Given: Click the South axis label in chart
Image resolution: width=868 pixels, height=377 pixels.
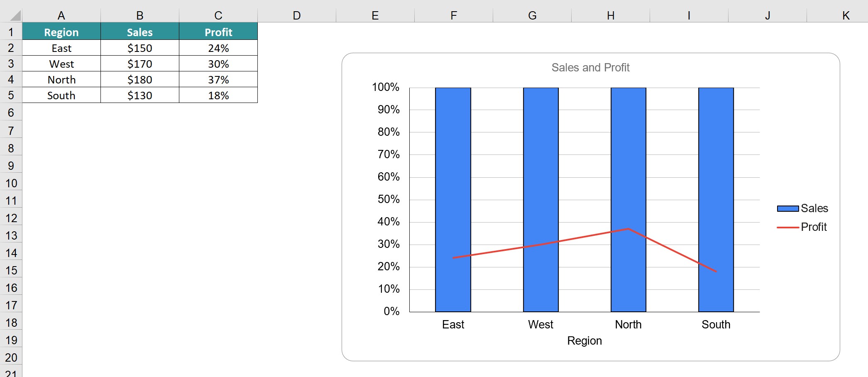Looking at the screenshot, I should 716,324.
